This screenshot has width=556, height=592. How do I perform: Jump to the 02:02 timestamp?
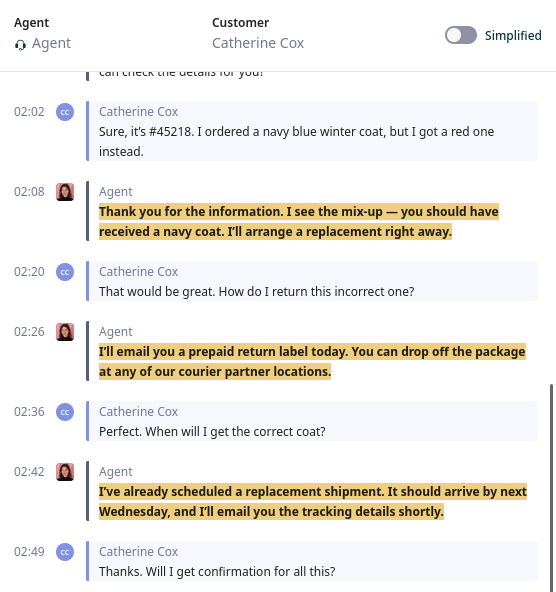[x=29, y=112]
